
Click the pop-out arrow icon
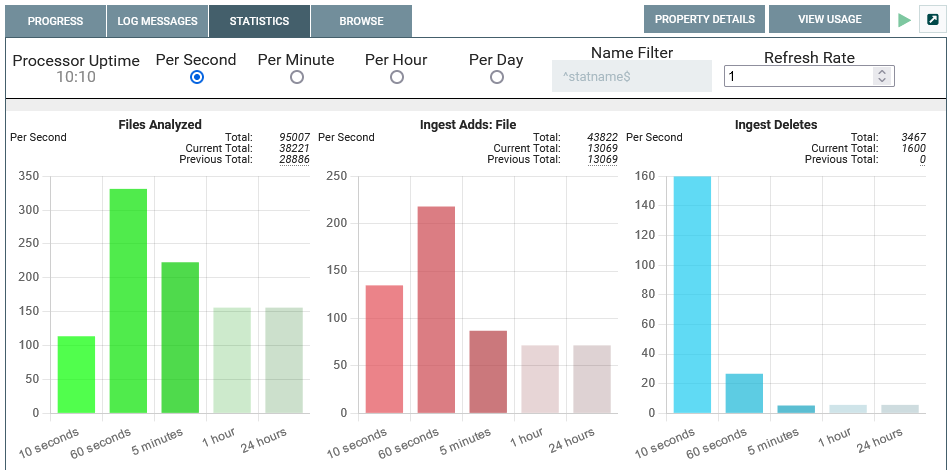coord(933,20)
